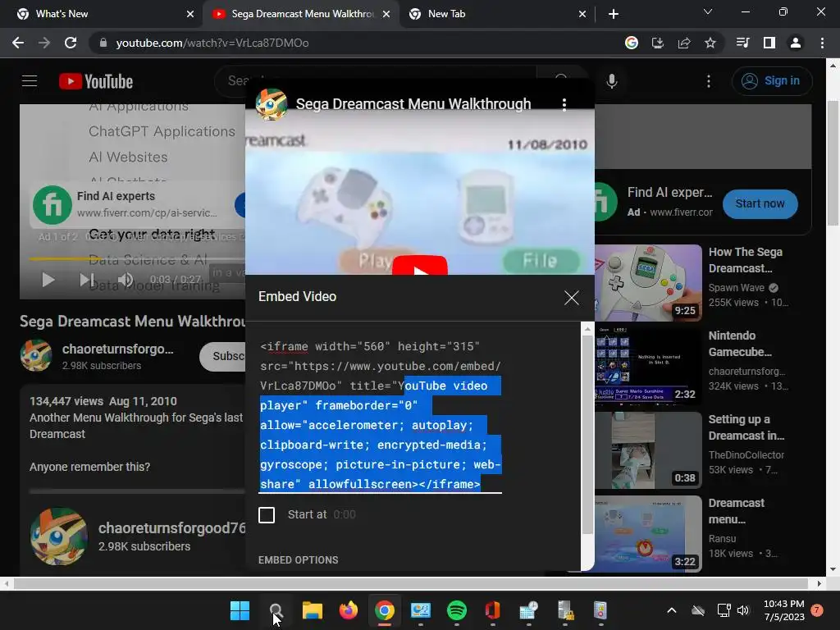Reload the YouTube page

[71, 43]
